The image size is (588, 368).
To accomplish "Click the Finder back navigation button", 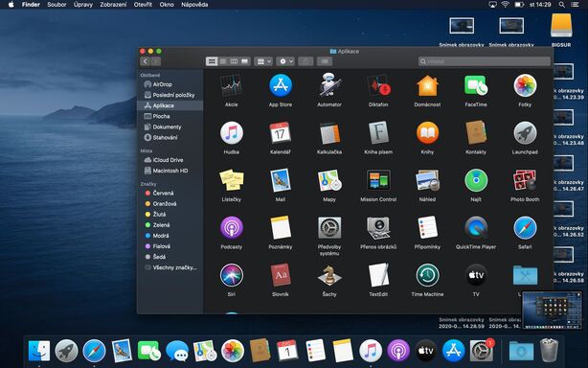I will [146, 61].
